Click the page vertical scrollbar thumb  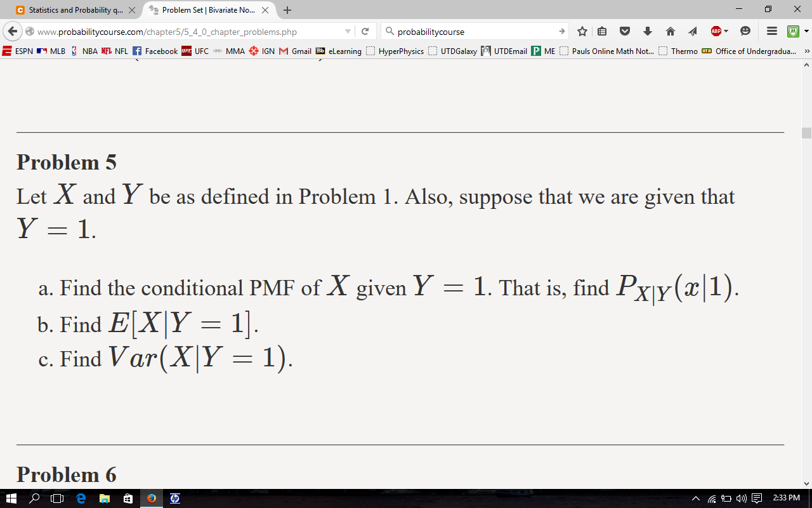point(806,133)
